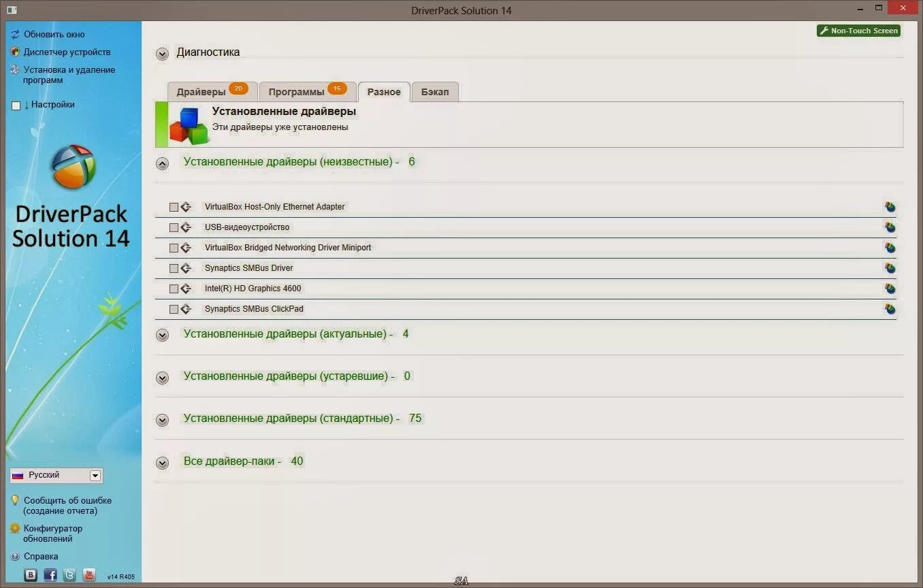Click the lightbulb icon beside Сообщить об ошибке
This screenshot has width=923, height=588.
pos(15,500)
